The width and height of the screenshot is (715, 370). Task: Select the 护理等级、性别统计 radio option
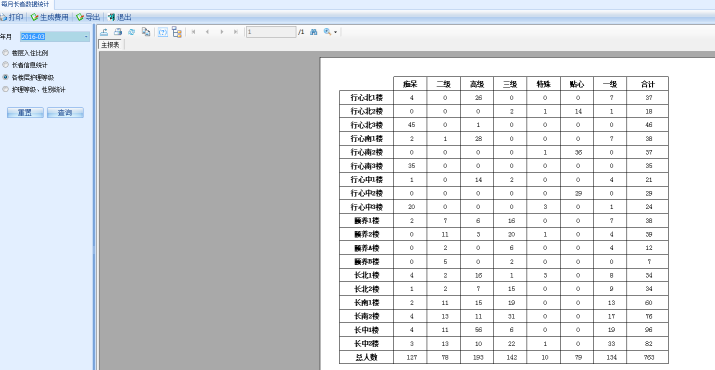click(34, 90)
